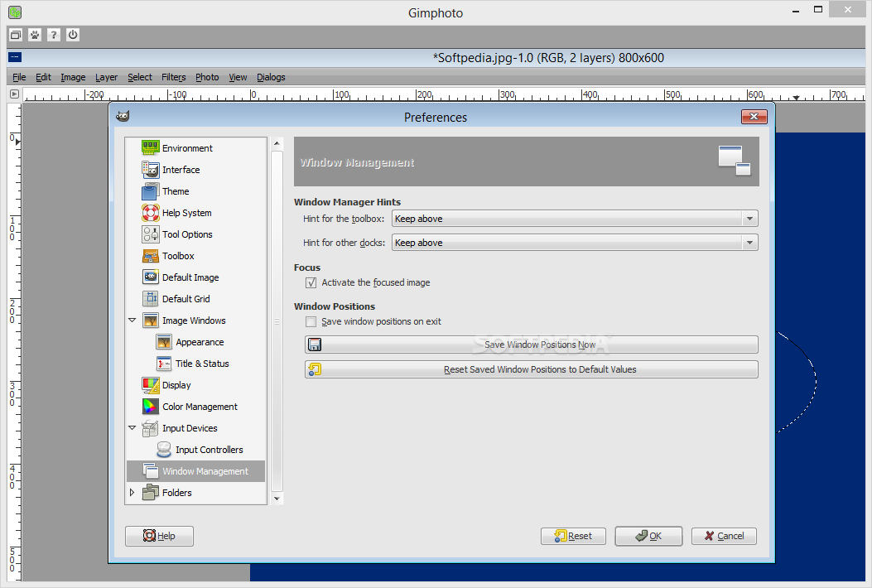Click the Preferences dialog Wilber icon
The image size is (872, 588).
[123, 116]
